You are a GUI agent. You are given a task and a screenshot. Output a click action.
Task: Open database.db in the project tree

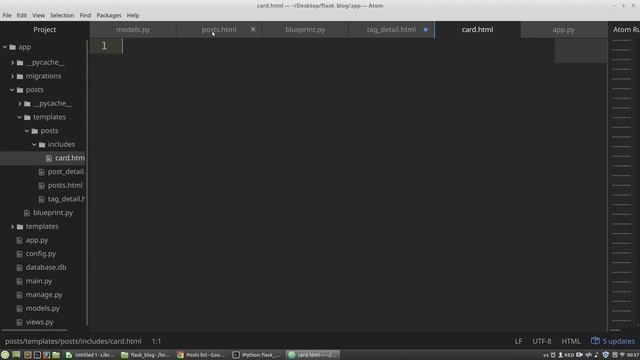point(46,267)
